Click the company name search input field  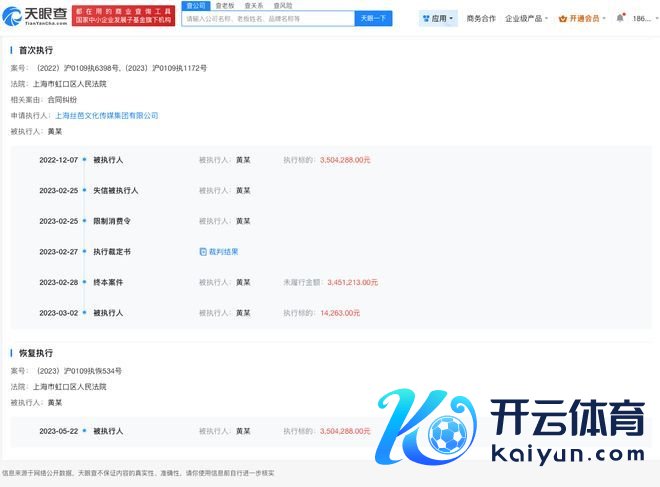(x=268, y=18)
